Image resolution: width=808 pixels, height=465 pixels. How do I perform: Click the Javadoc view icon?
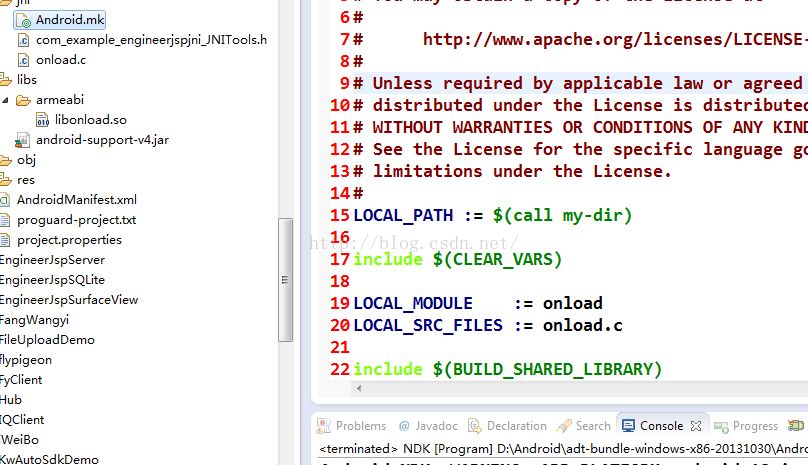click(x=404, y=426)
